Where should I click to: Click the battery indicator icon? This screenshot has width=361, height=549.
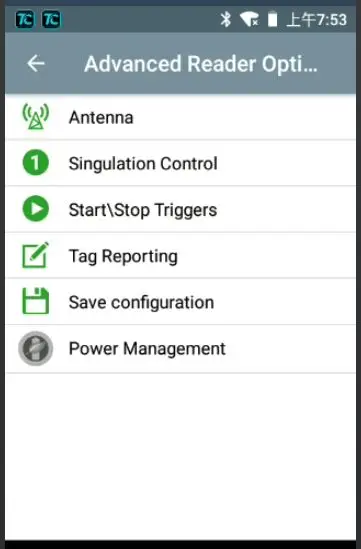[x=272, y=19]
